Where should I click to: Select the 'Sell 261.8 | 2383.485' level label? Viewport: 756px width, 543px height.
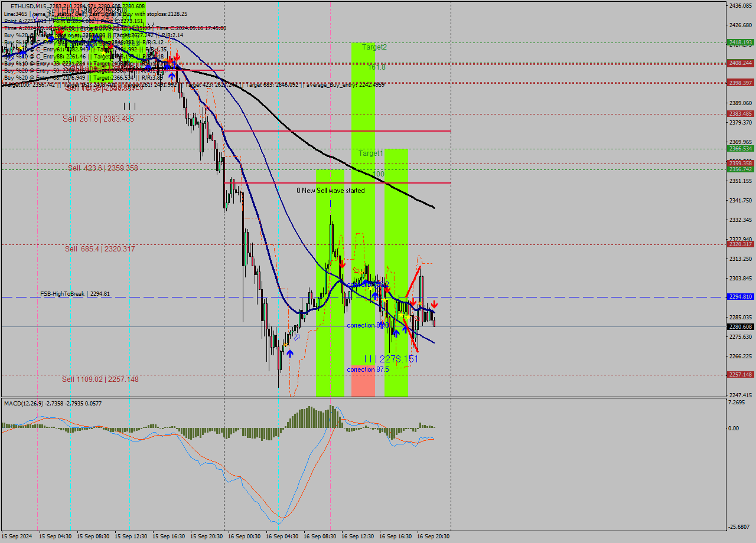(98, 119)
